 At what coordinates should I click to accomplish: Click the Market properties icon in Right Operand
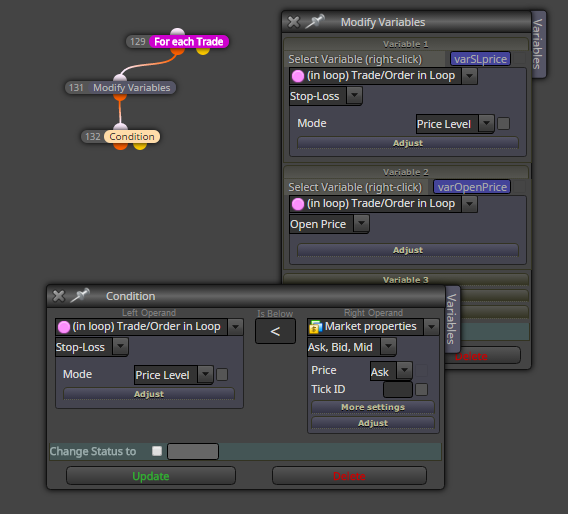(315, 327)
